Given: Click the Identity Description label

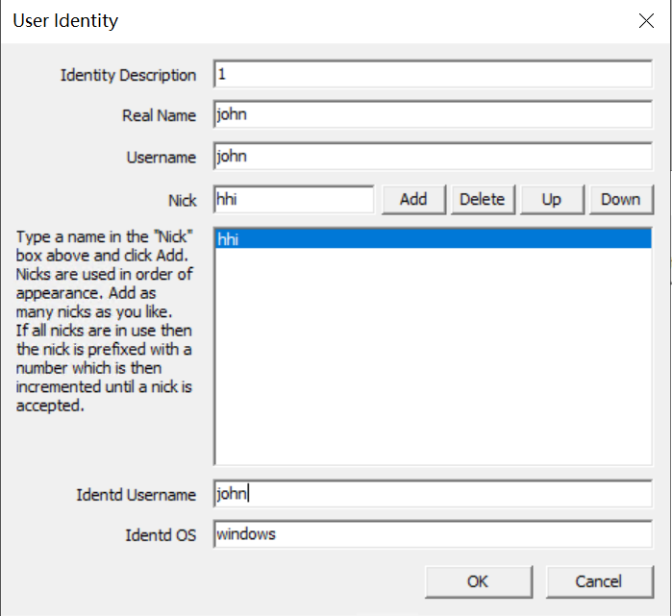Looking at the screenshot, I should pos(128,75).
